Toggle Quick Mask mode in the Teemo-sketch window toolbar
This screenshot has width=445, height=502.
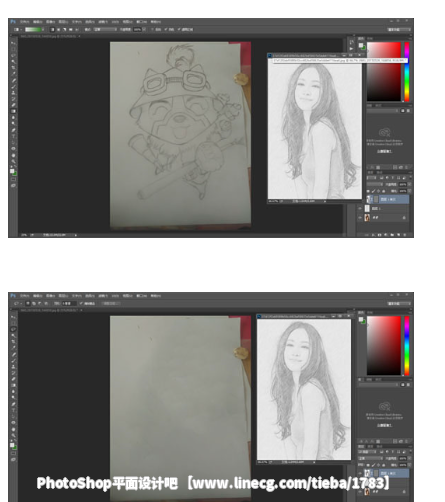click(x=13, y=179)
